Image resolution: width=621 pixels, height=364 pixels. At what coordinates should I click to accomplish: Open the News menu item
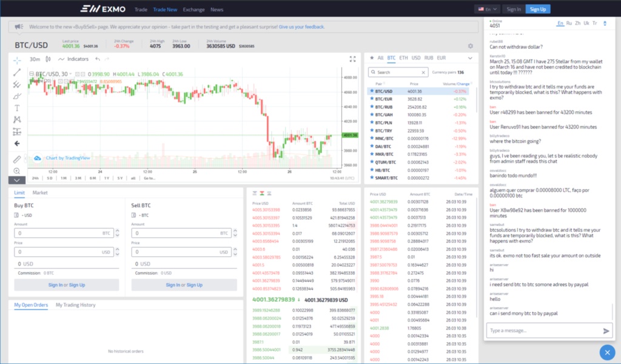(217, 10)
